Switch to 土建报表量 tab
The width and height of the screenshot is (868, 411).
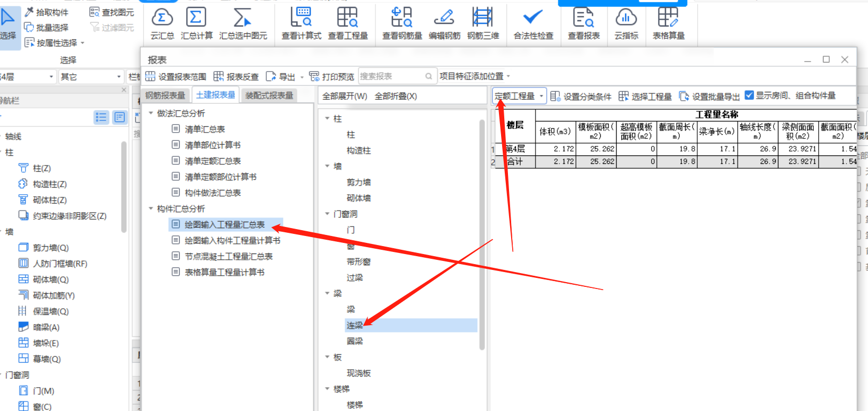click(216, 95)
